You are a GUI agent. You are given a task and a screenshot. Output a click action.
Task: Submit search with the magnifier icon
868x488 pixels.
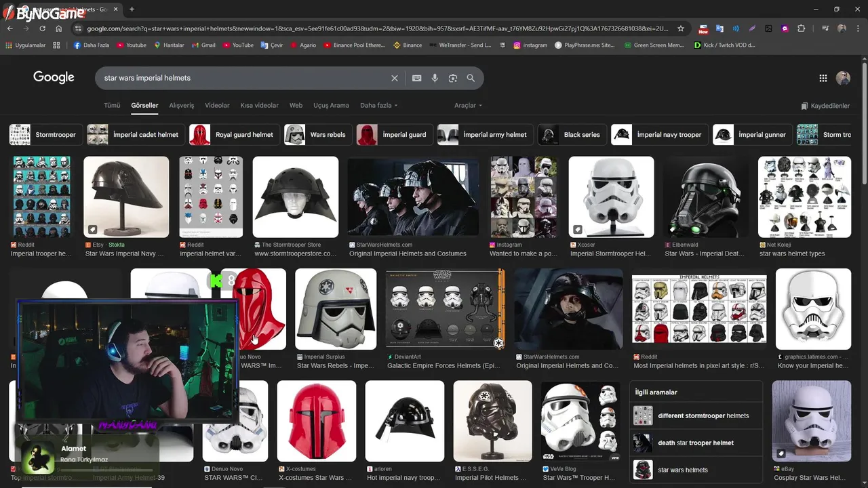tap(471, 78)
